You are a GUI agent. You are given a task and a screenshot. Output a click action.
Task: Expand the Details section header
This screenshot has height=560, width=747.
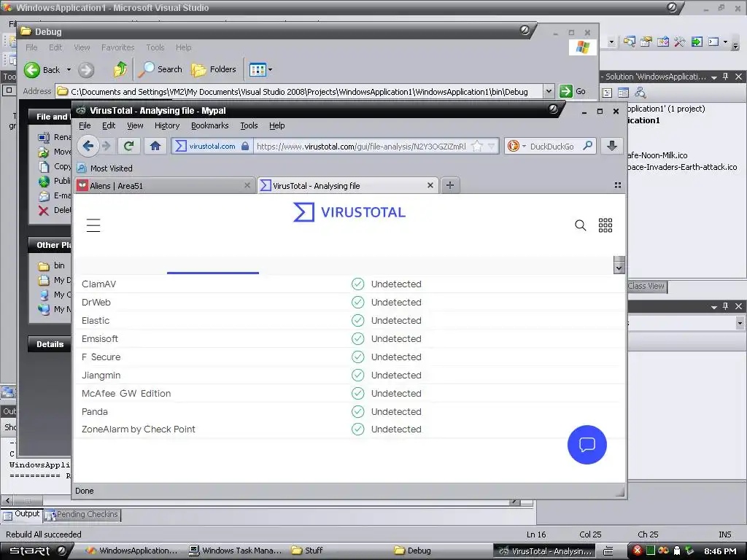pos(50,344)
